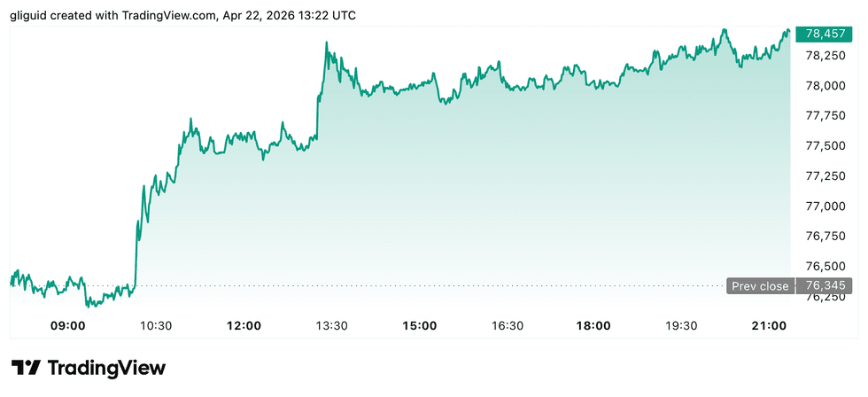868x397 pixels.
Task: Select the 09:00 time axis label
Action: tap(68, 325)
